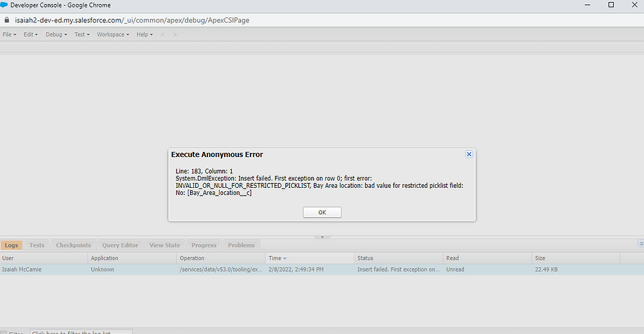The width and height of the screenshot is (644, 334).
Task: Click the forward navigation arrow
Action: (x=175, y=35)
